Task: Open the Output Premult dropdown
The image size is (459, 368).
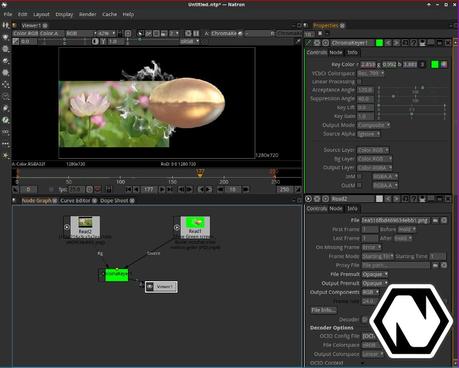Action: [375, 283]
